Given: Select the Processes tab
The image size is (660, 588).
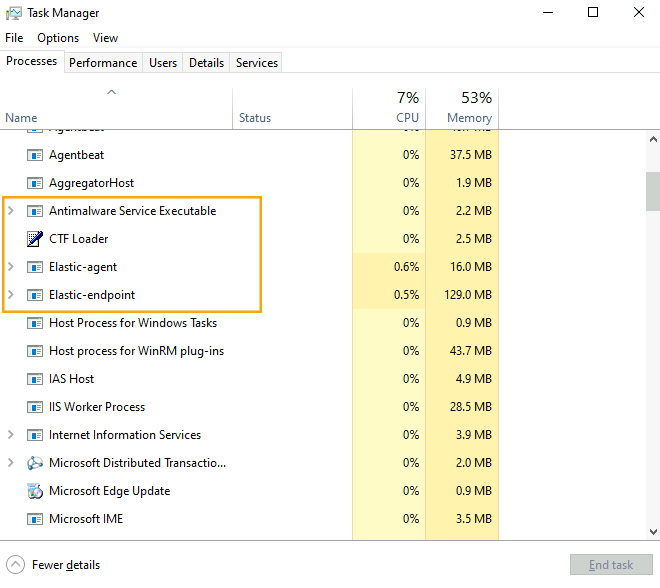Looking at the screenshot, I should [32, 61].
